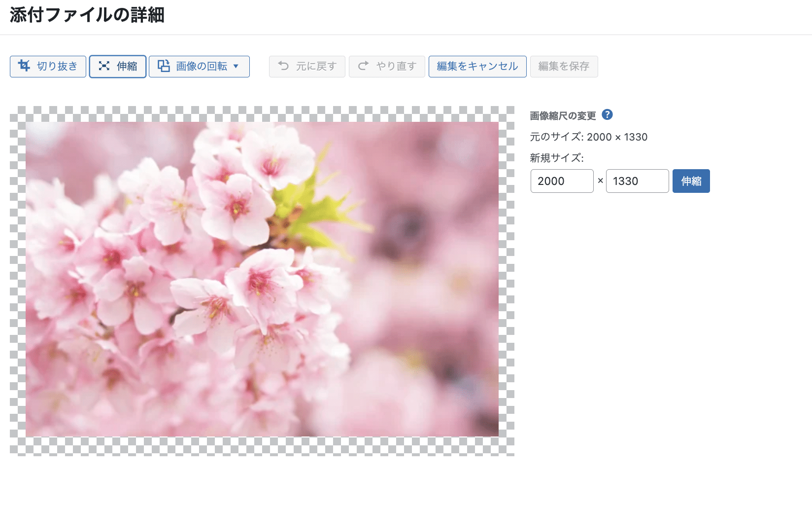Click the image rotate icon
The image size is (812, 508).
point(164,66)
